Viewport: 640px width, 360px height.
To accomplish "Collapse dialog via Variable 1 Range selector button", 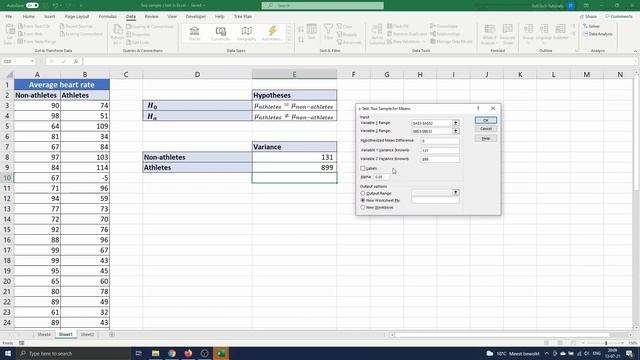I will (x=456, y=123).
